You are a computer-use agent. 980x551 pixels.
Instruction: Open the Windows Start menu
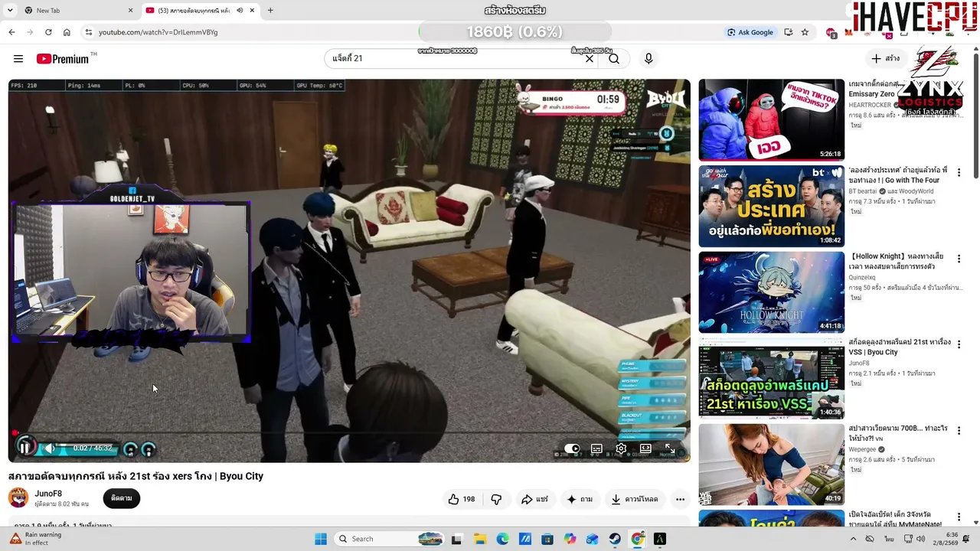(x=320, y=539)
